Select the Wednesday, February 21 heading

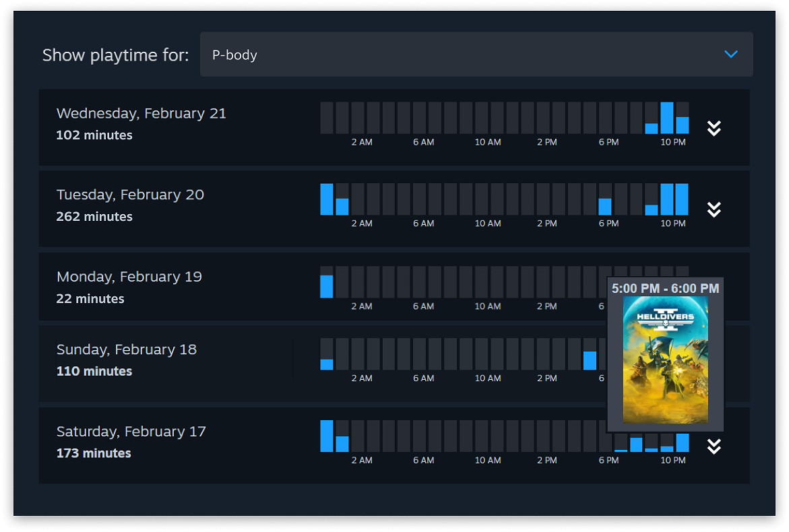(141, 113)
